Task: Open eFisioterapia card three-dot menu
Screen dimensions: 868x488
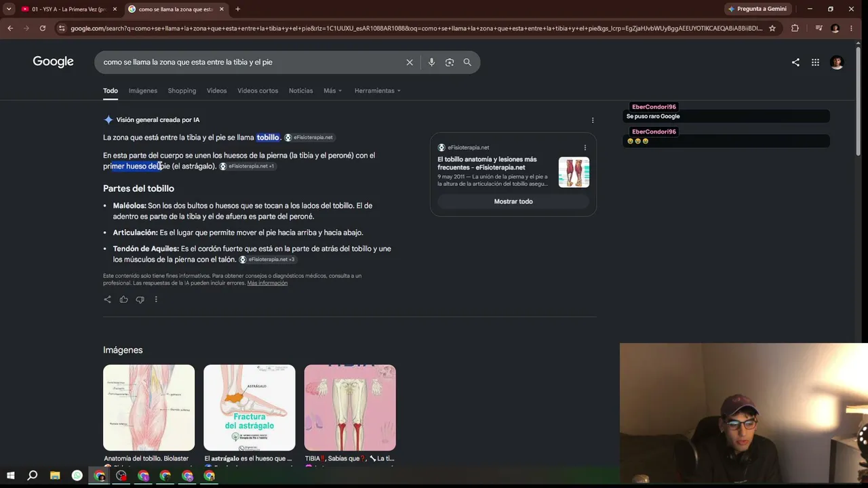Action: [x=585, y=147]
